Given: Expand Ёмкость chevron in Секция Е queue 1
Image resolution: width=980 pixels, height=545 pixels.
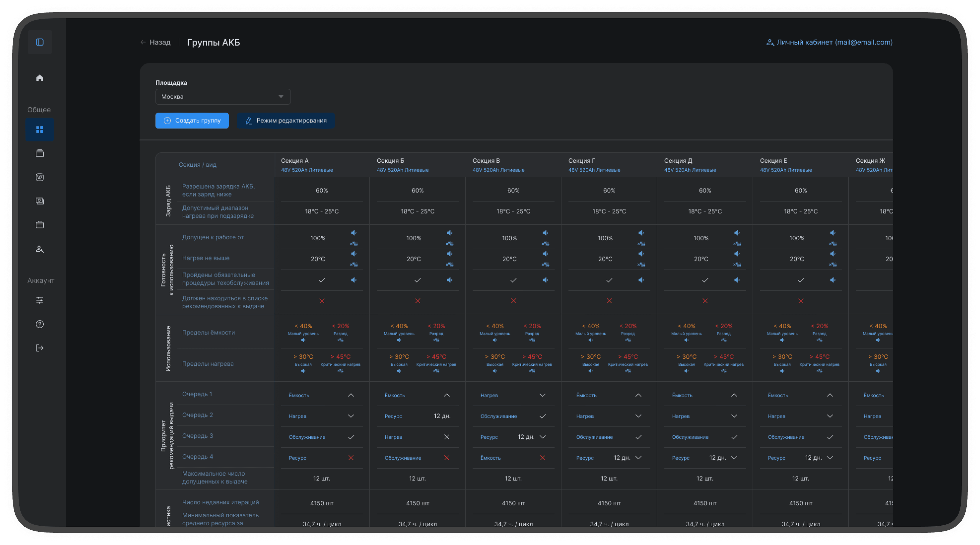Looking at the screenshot, I should click(x=830, y=395).
